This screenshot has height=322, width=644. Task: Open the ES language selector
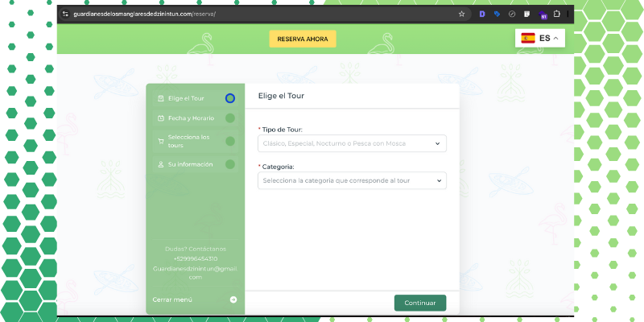coord(540,38)
